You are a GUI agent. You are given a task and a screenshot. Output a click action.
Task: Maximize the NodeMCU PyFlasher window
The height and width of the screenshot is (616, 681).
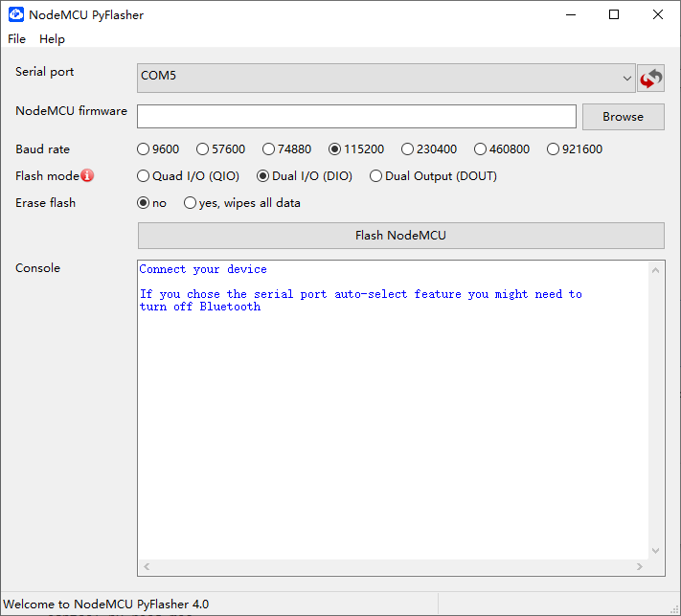tap(614, 14)
